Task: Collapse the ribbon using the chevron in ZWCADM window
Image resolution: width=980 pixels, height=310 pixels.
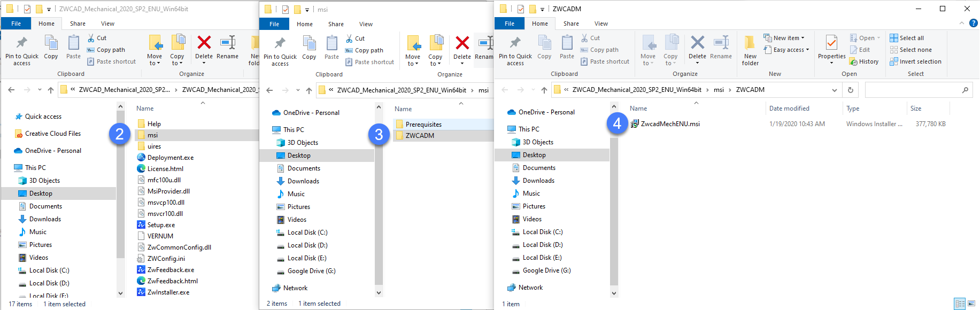Action: pos(962,23)
